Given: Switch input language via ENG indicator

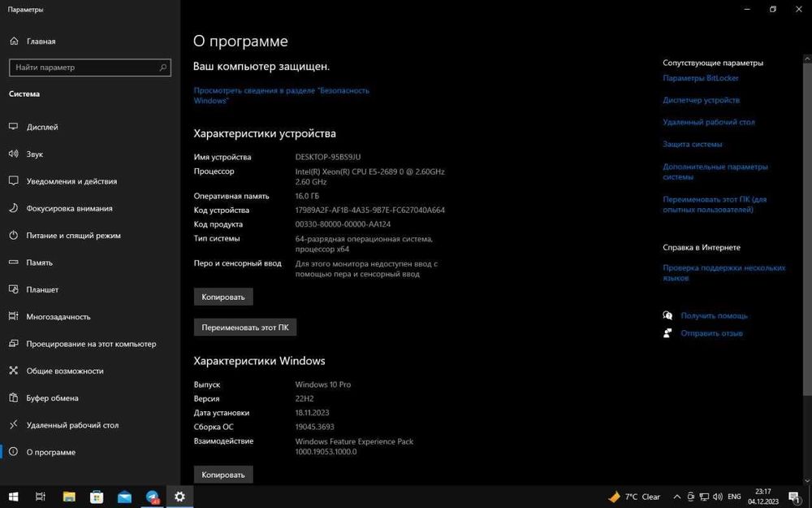Looking at the screenshot, I should [x=734, y=497].
